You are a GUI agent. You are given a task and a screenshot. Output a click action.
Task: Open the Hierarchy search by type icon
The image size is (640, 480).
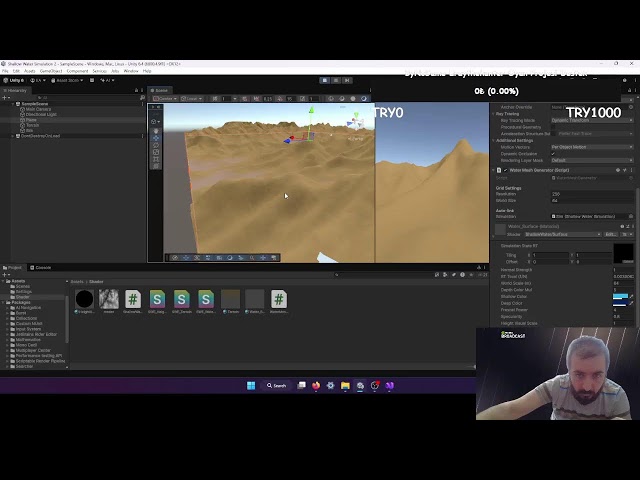tap(142, 98)
